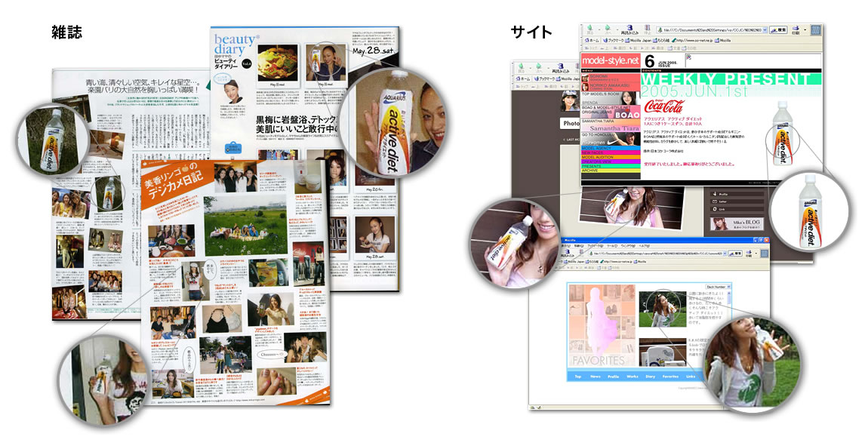868x446 pixels.
Task: Expand URL history dropdown in model-style.net window
Action: click(x=765, y=30)
